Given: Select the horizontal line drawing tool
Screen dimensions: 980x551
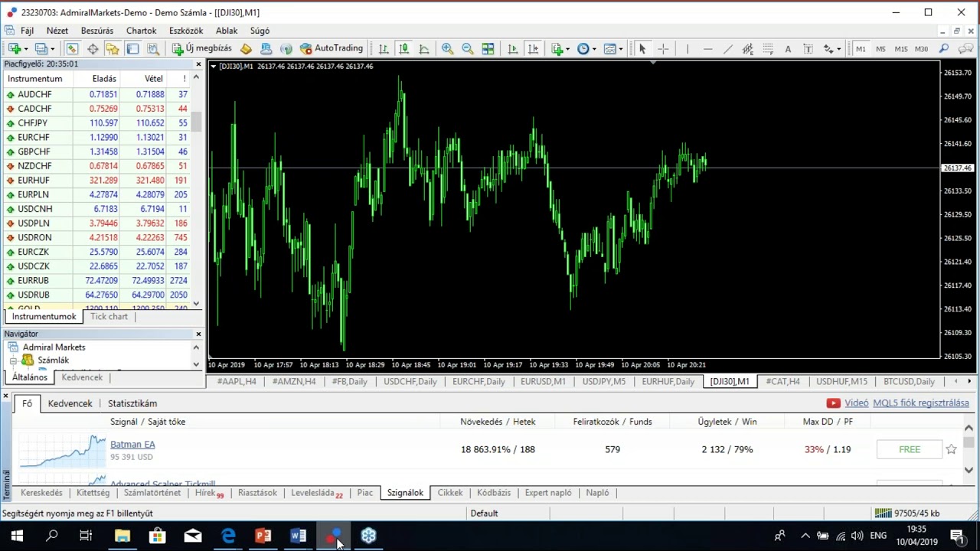Looking at the screenshot, I should pyautogui.click(x=707, y=49).
